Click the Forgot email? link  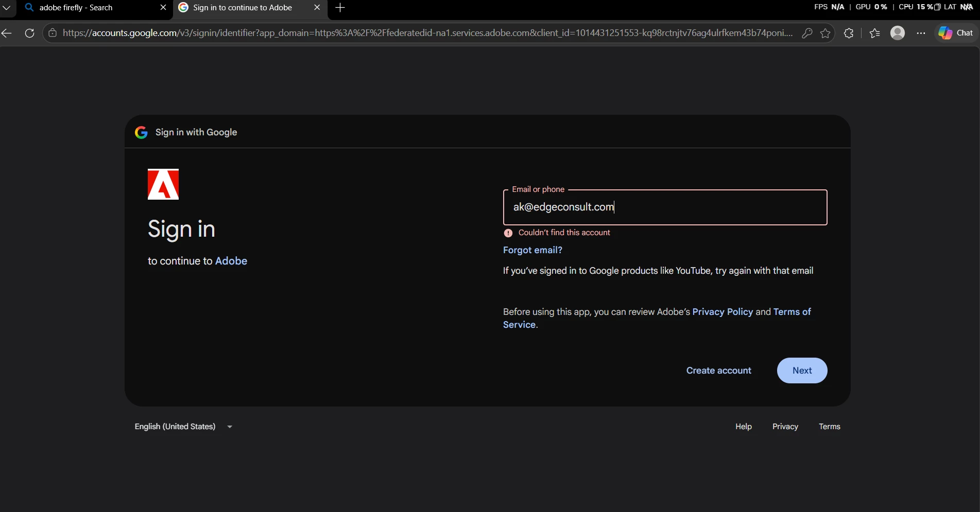pos(532,250)
